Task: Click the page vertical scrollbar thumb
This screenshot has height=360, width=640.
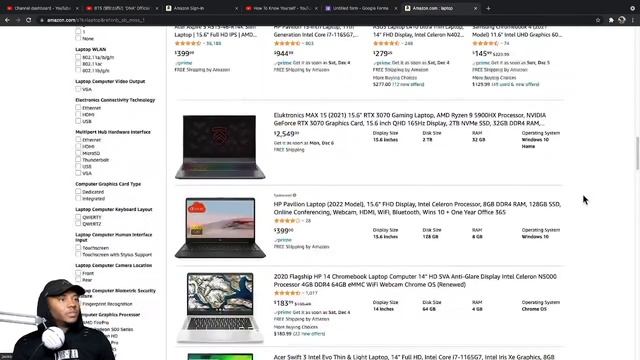Action: pyautogui.click(x=638, y=153)
